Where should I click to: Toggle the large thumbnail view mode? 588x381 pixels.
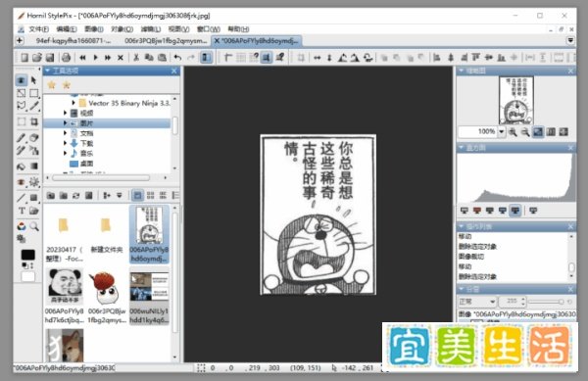(x=137, y=195)
